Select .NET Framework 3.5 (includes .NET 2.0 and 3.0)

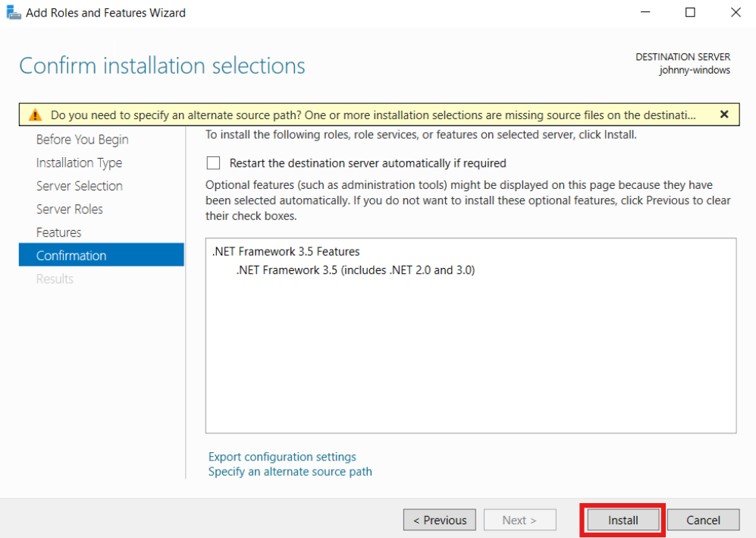(356, 269)
